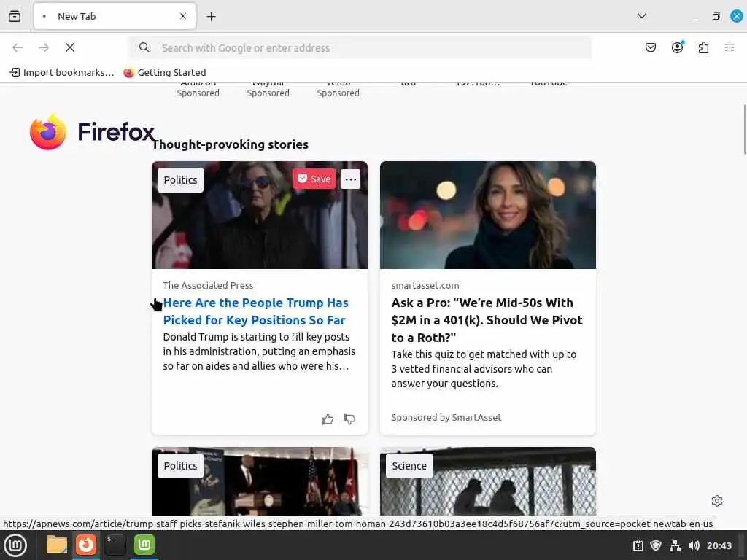Open the shield security tray icon
747x560 pixels.
click(x=656, y=545)
